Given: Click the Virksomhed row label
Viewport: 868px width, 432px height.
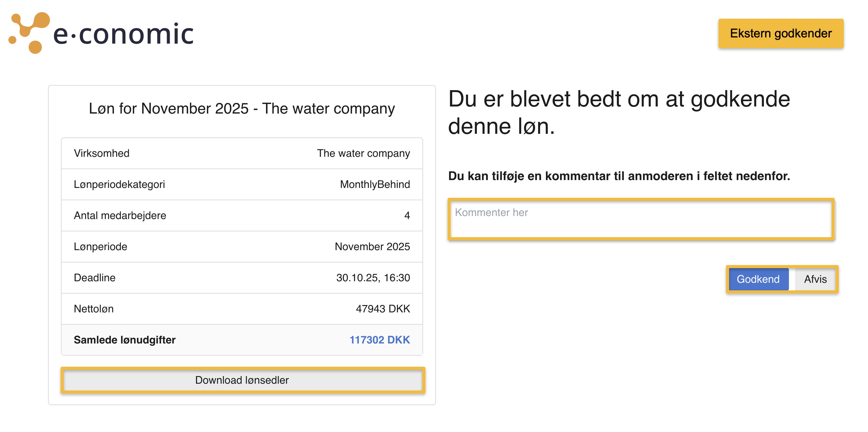Looking at the screenshot, I should [101, 153].
